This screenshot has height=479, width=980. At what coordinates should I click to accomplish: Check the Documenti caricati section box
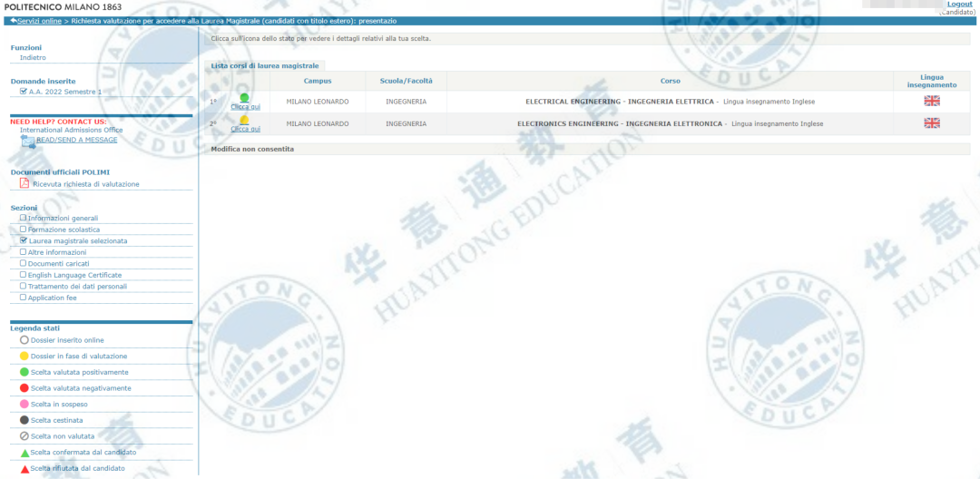click(23, 263)
